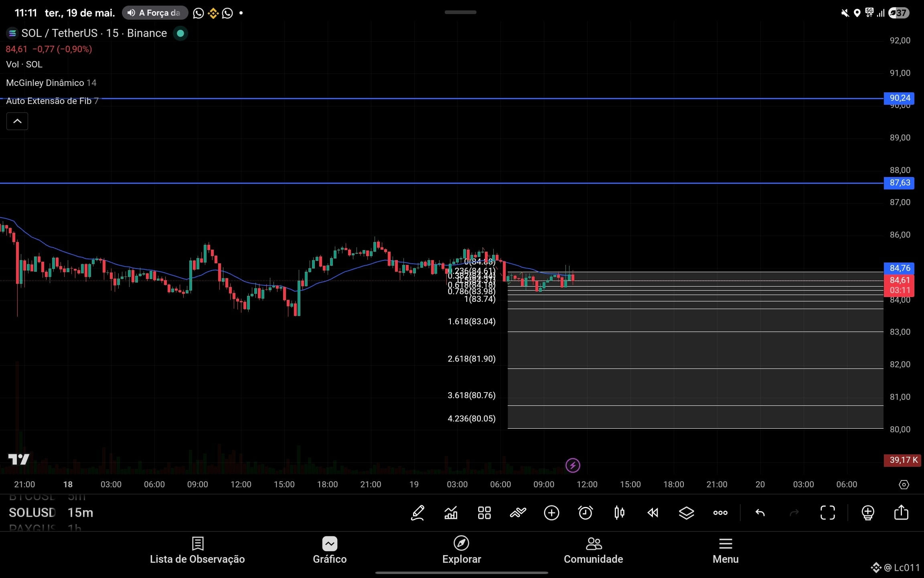
Task: Select the 4.236(80.05) Fib level label
Action: (472, 419)
